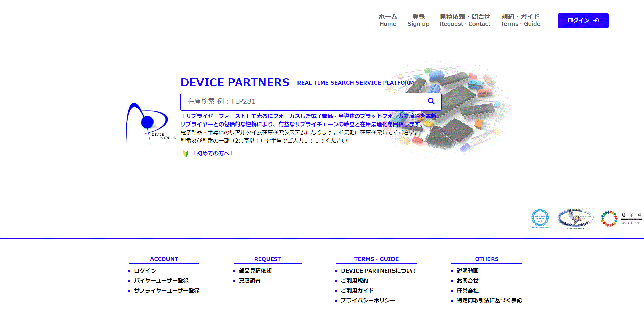Open 部品見積依頼 footer link

(255, 271)
